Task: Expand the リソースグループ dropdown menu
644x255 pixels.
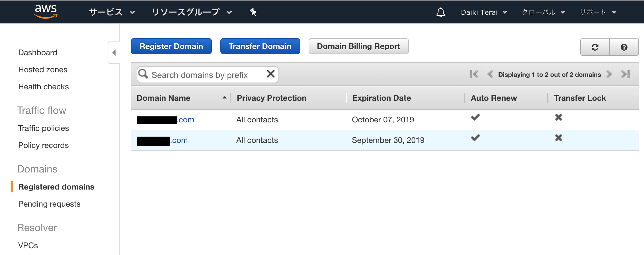Action: tap(192, 12)
